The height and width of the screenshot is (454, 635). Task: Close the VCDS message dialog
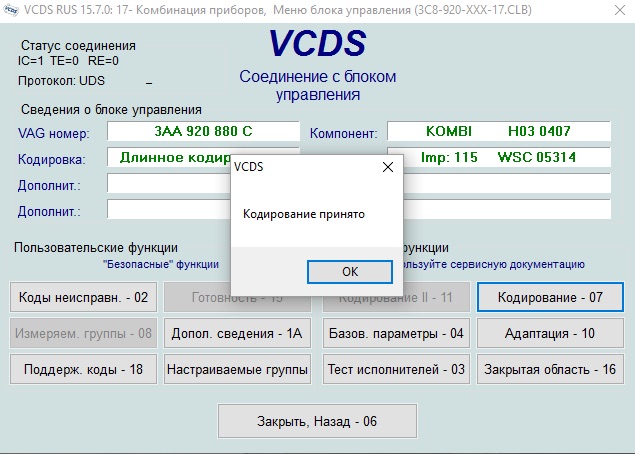click(x=388, y=167)
